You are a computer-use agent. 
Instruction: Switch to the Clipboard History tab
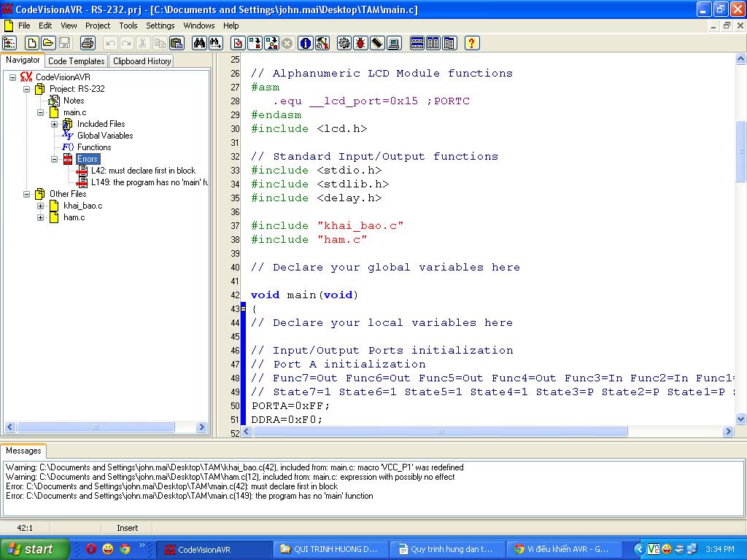pos(142,61)
